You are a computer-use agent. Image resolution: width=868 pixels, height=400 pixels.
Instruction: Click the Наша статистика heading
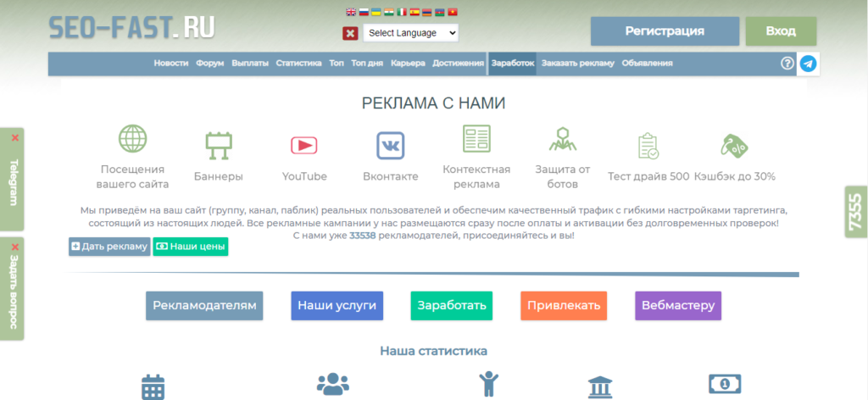pyautogui.click(x=433, y=351)
